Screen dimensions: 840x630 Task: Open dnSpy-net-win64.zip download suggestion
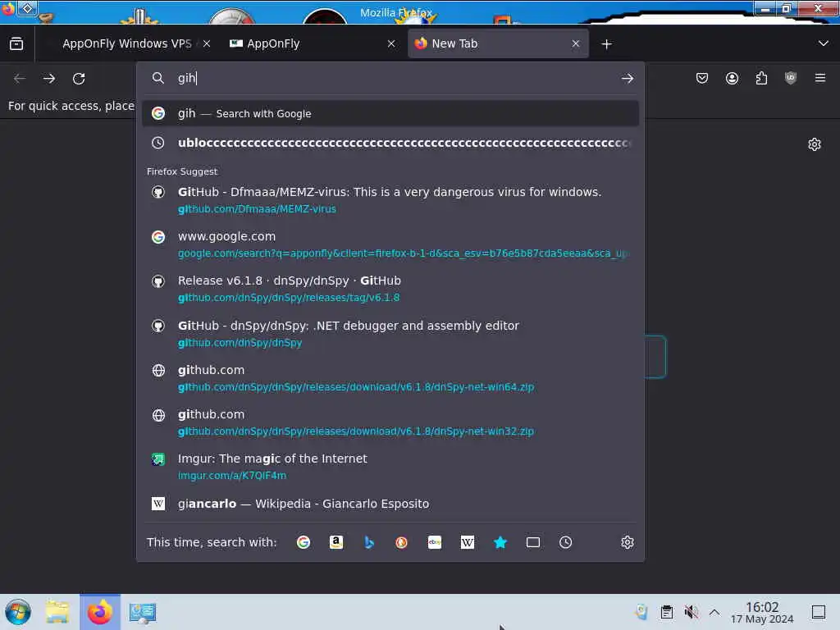tap(390, 377)
